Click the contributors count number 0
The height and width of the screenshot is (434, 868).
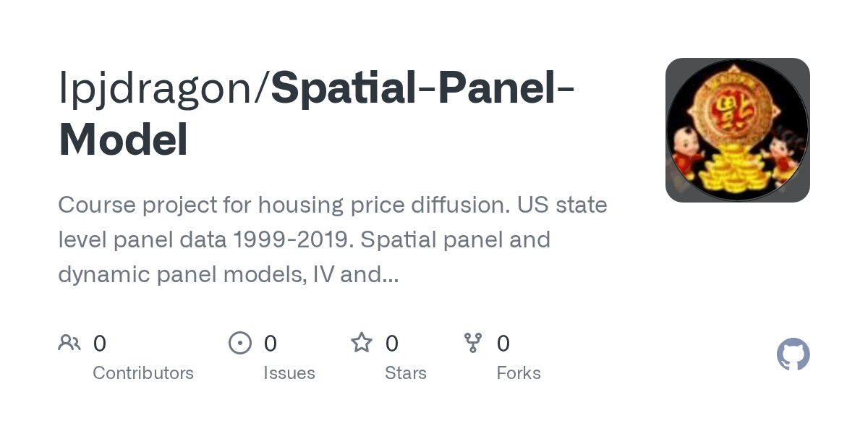click(x=100, y=343)
